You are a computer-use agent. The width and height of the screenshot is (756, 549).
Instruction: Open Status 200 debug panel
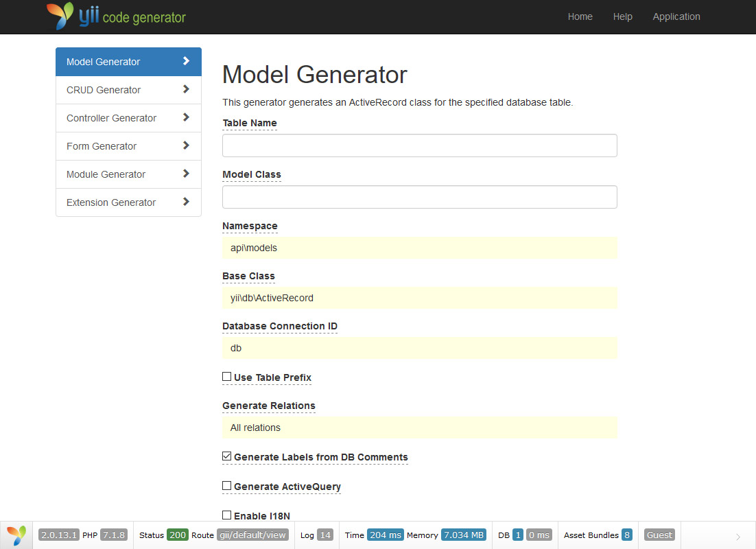point(163,535)
